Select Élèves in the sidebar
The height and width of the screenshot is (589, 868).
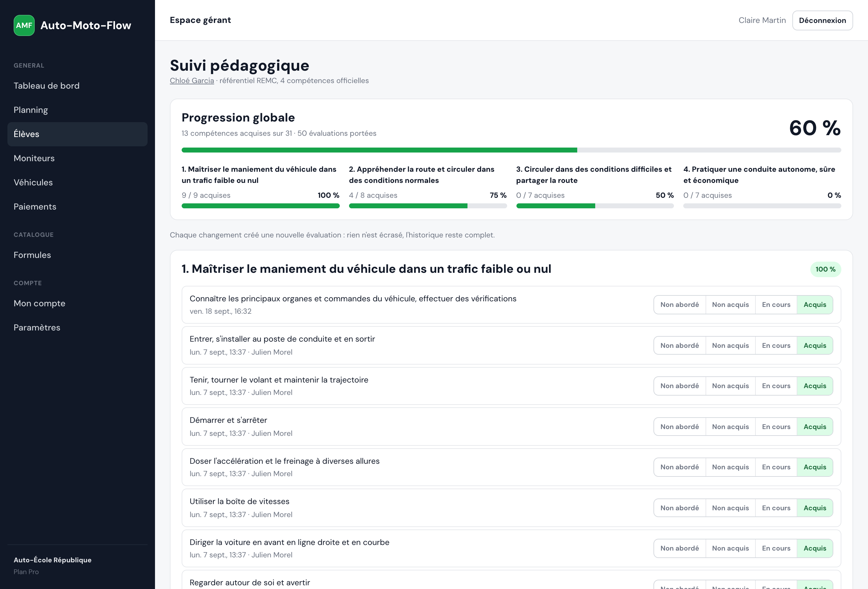[77, 134]
